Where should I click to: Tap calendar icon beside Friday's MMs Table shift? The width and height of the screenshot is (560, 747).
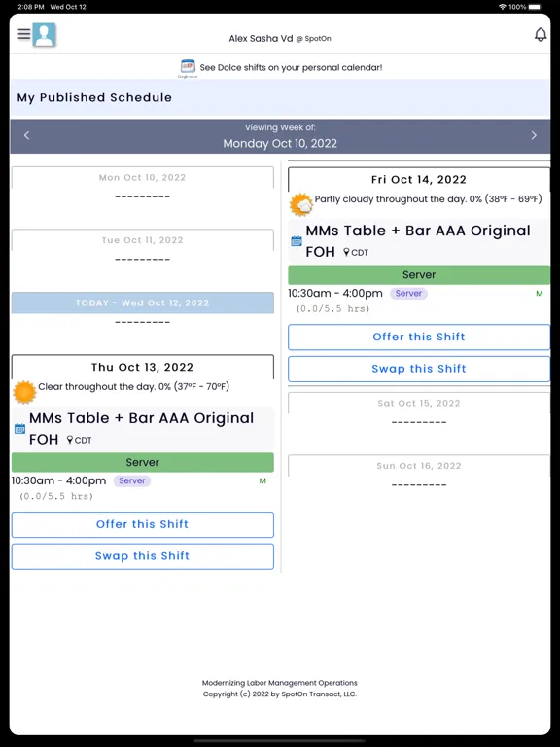pyautogui.click(x=297, y=241)
